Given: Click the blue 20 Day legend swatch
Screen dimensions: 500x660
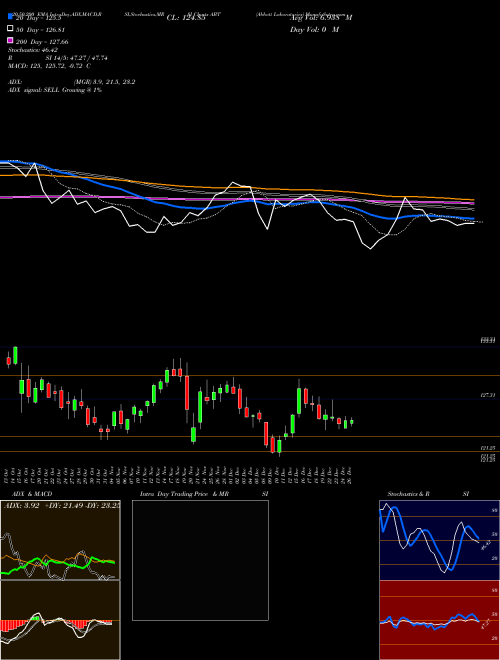Looking at the screenshot, I should click(x=10, y=17).
